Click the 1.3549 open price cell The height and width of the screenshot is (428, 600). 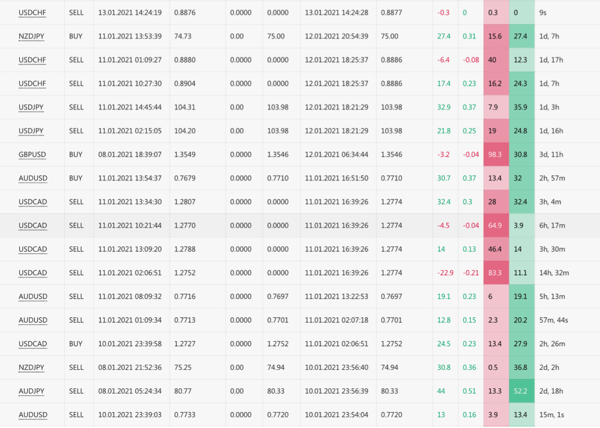184,155
